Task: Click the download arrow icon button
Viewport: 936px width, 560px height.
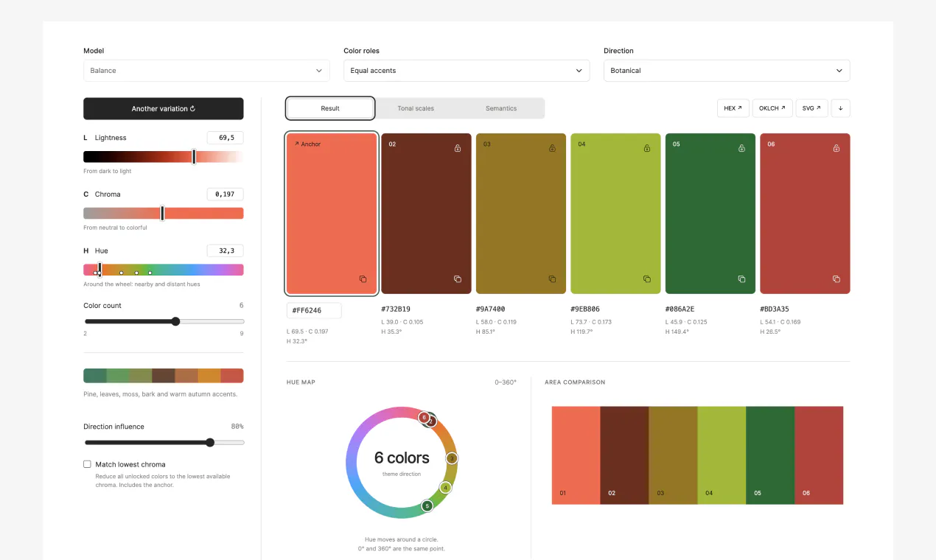Action: point(840,108)
